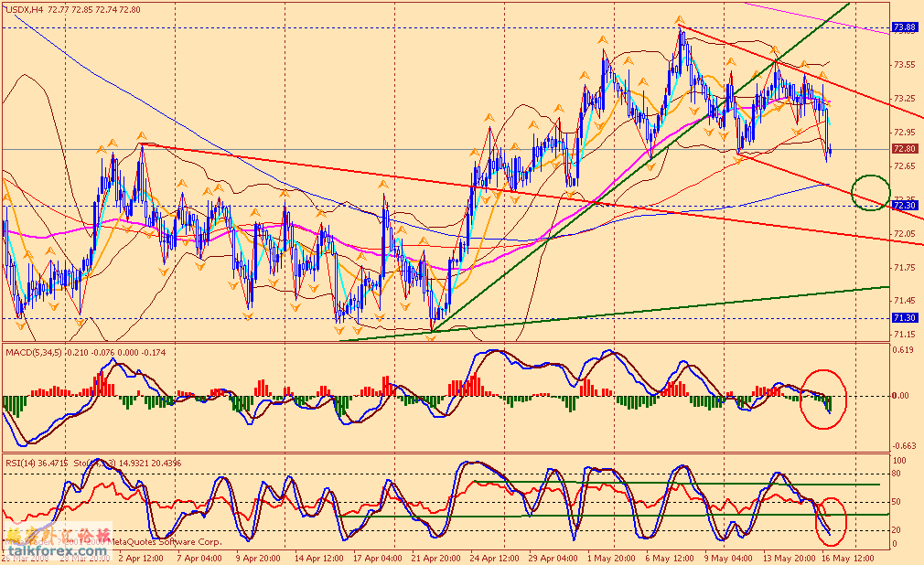This screenshot has width=924, height=565.
Task: Click the -0.663 MACD scale value
Action: 905,446
